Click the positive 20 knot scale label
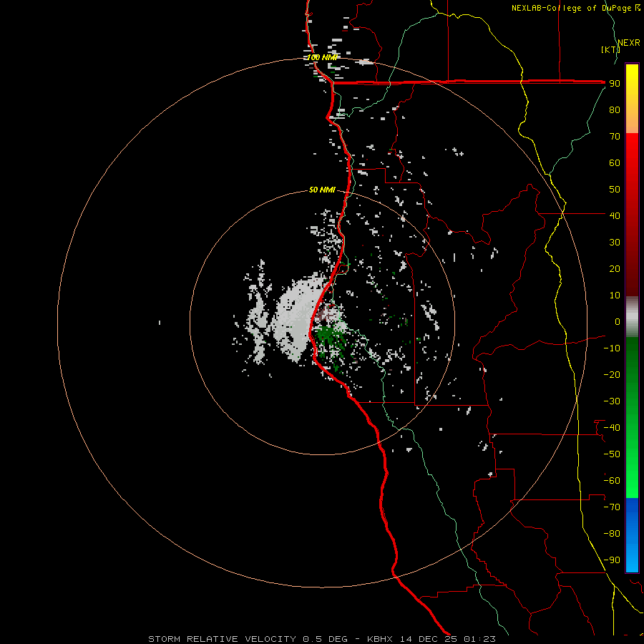Image resolution: width=644 pixels, height=644 pixels. [x=615, y=268]
